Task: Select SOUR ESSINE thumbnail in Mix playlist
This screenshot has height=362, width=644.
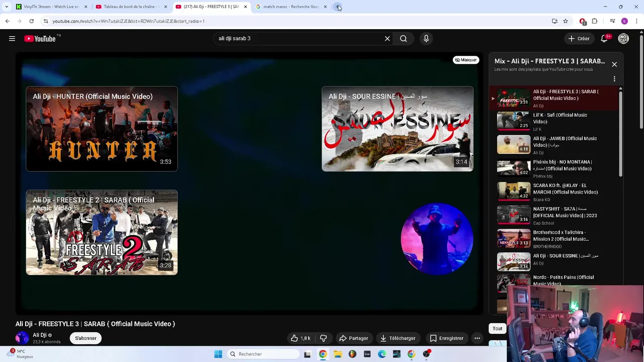Action: click(x=514, y=261)
